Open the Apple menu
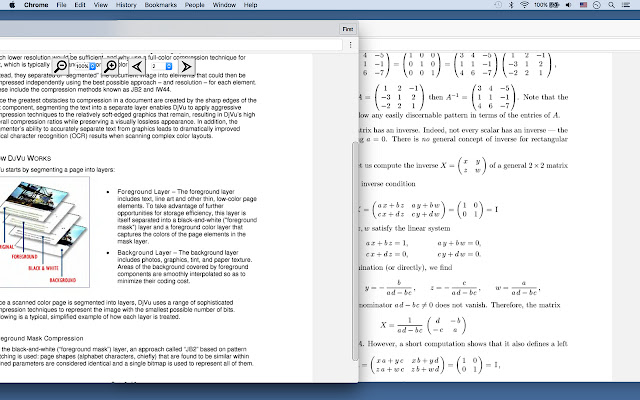 [x=12, y=5]
